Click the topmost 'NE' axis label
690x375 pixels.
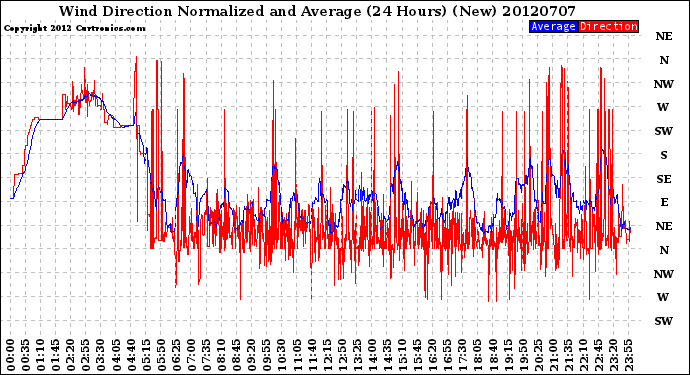664,37
